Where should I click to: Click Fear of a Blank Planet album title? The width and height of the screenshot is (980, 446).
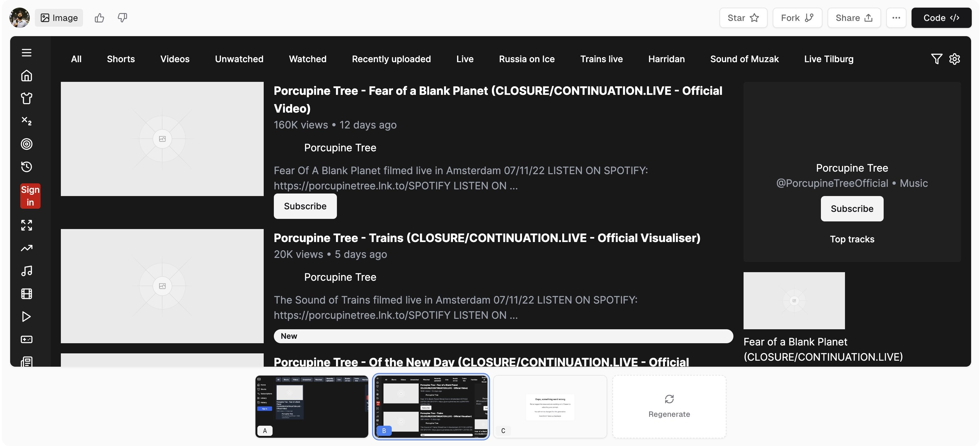point(823,349)
